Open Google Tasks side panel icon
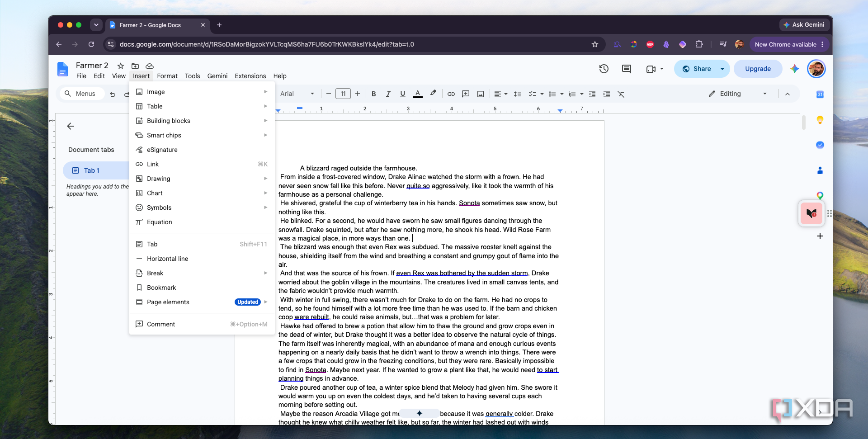868x439 pixels. click(820, 145)
